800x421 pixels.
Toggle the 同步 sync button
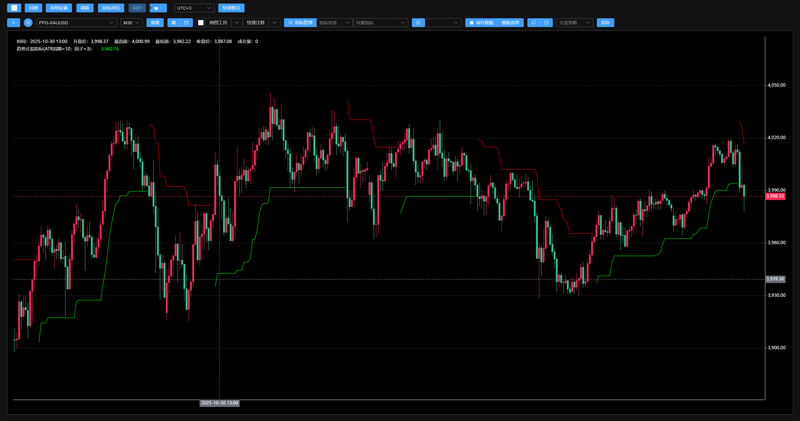pos(136,7)
